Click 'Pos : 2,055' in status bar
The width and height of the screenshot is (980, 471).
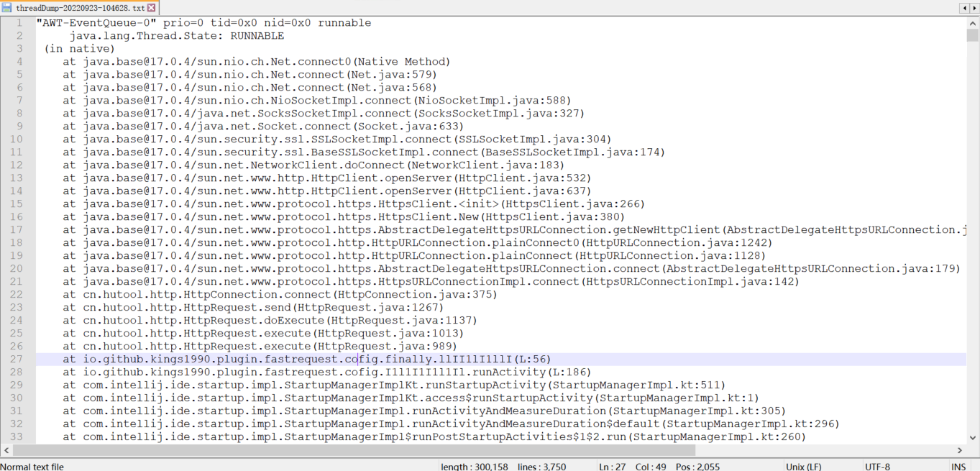click(696, 466)
